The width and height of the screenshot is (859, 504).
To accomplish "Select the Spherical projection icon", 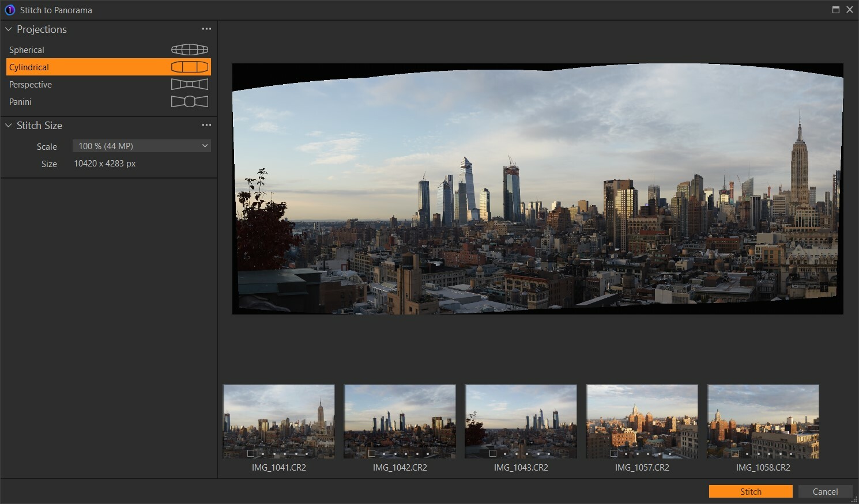I will (189, 49).
